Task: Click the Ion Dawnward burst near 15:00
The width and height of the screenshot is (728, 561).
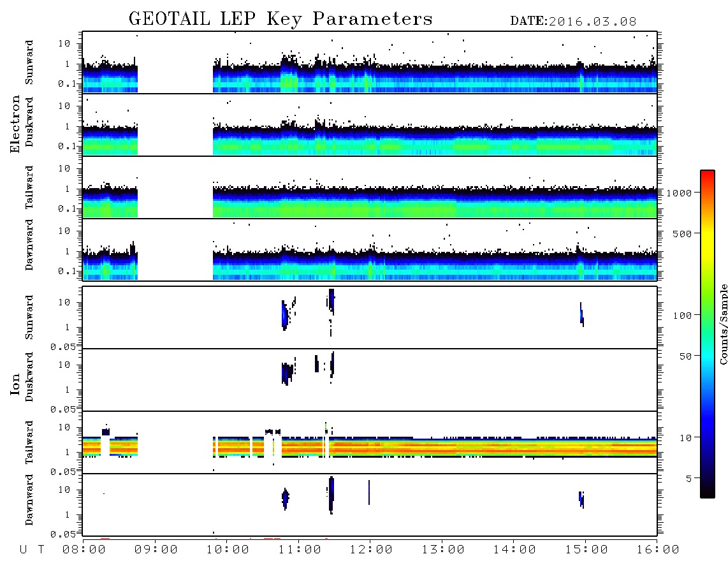Action: click(x=581, y=499)
